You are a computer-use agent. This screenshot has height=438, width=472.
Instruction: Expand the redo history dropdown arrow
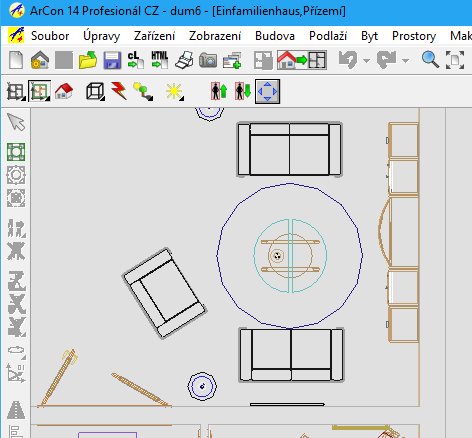click(x=405, y=61)
